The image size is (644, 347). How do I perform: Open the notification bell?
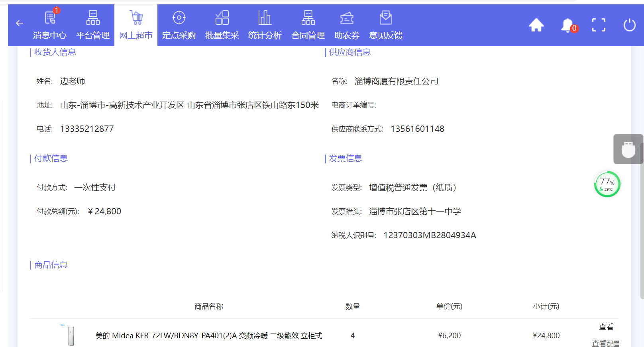tap(567, 25)
